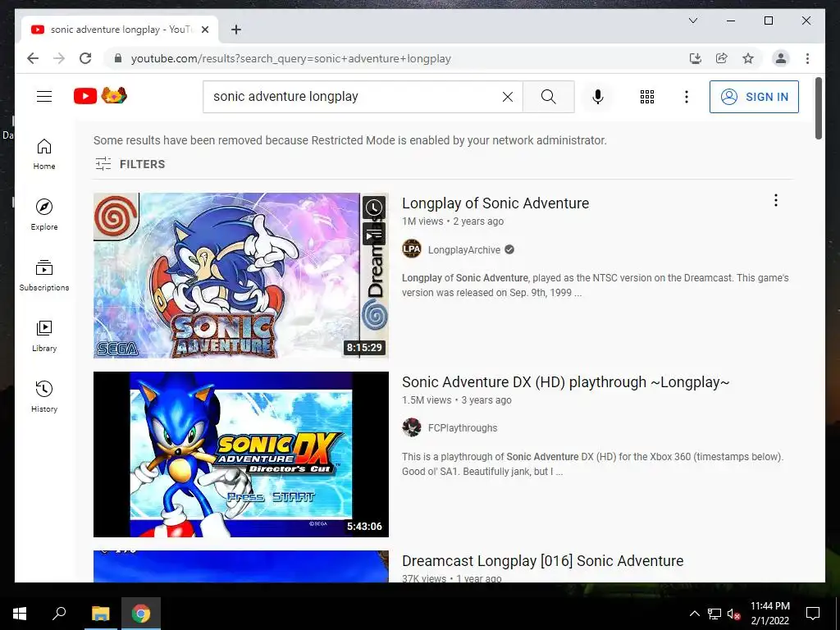This screenshot has height=630, width=840.
Task: Visit the FCPlaythroughs channel name
Action: (463, 428)
